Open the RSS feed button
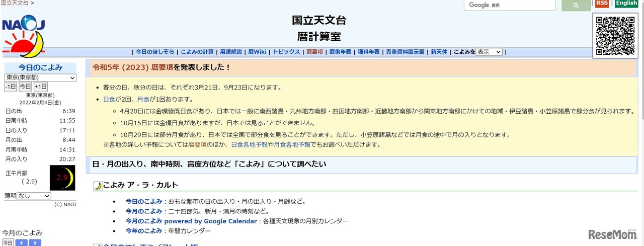 coord(602,4)
